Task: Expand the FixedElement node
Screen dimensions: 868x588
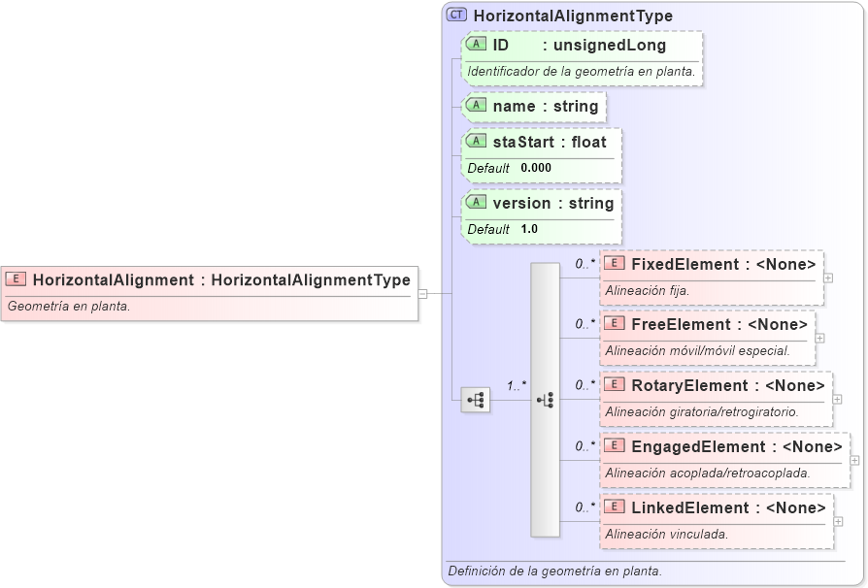Action: [828, 278]
